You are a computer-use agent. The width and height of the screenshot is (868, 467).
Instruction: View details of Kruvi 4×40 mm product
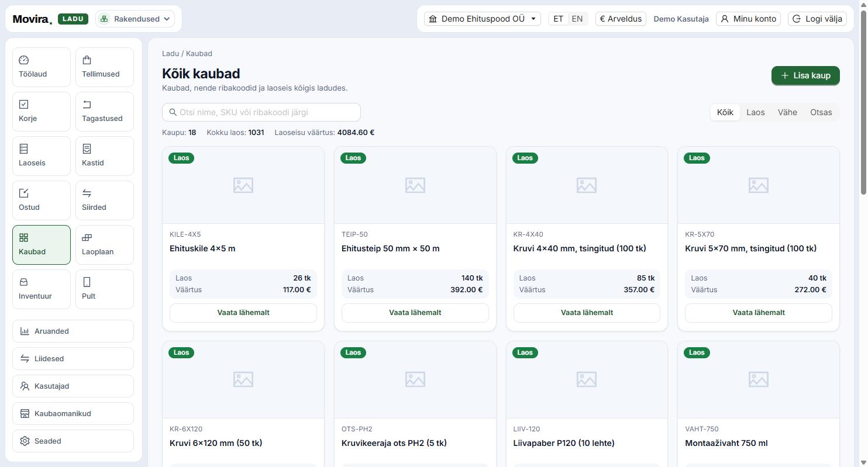pyautogui.click(x=587, y=313)
